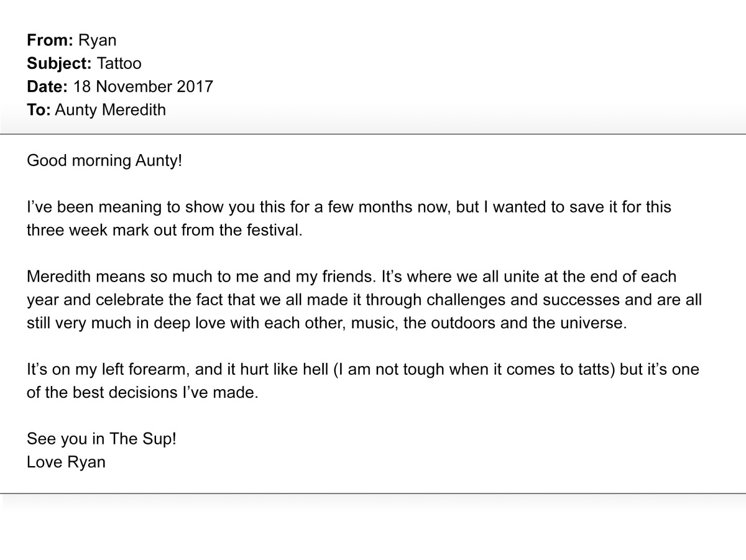Click the subject text Tattoo

point(119,63)
